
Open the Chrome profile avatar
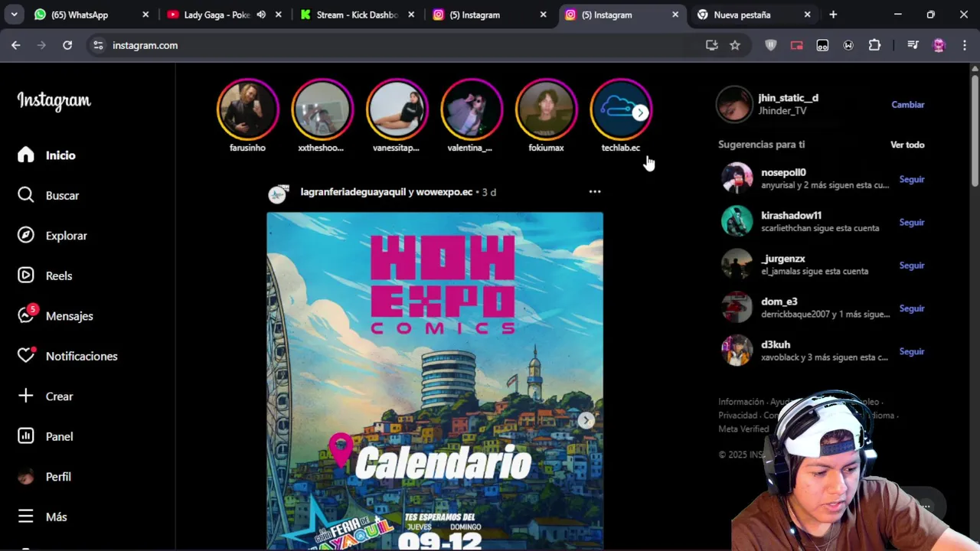point(939,45)
